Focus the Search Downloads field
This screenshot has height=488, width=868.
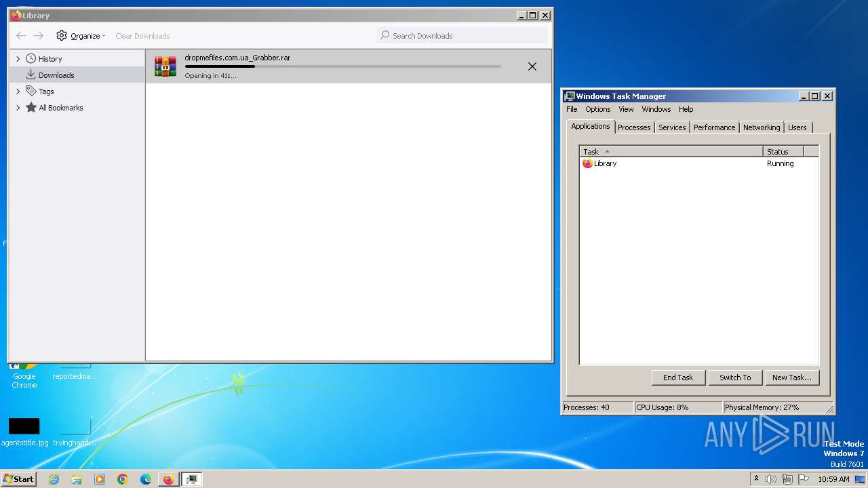(x=462, y=36)
